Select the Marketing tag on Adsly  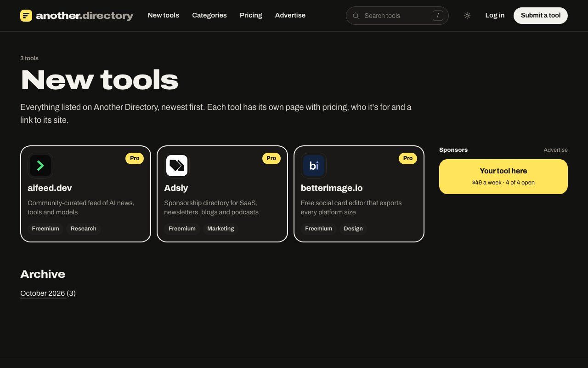click(x=220, y=229)
